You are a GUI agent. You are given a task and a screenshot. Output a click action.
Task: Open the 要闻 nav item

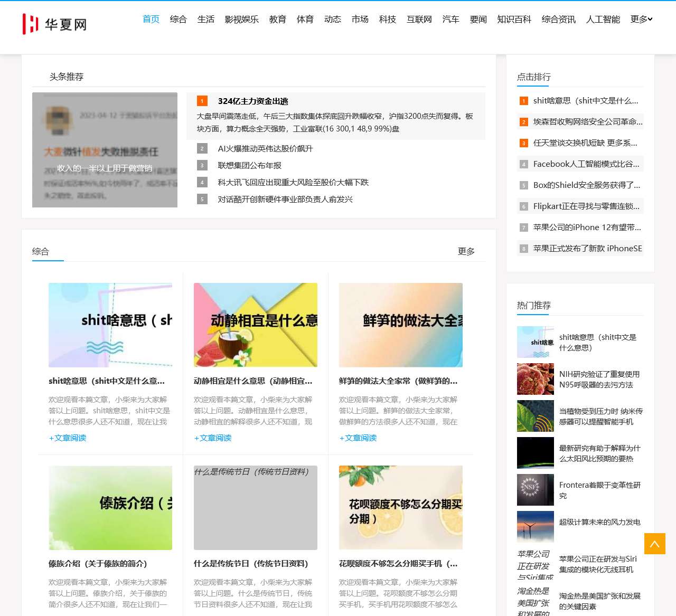(478, 19)
